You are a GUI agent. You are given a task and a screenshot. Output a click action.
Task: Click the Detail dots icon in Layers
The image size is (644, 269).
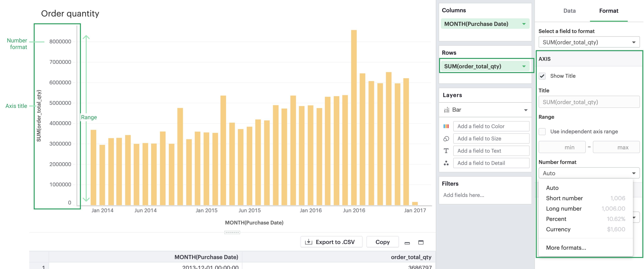(x=446, y=163)
